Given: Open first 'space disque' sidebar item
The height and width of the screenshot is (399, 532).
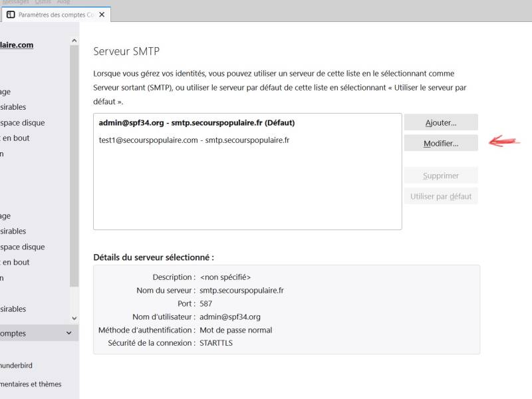Looking at the screenshot, I should (x=23, y=122).
